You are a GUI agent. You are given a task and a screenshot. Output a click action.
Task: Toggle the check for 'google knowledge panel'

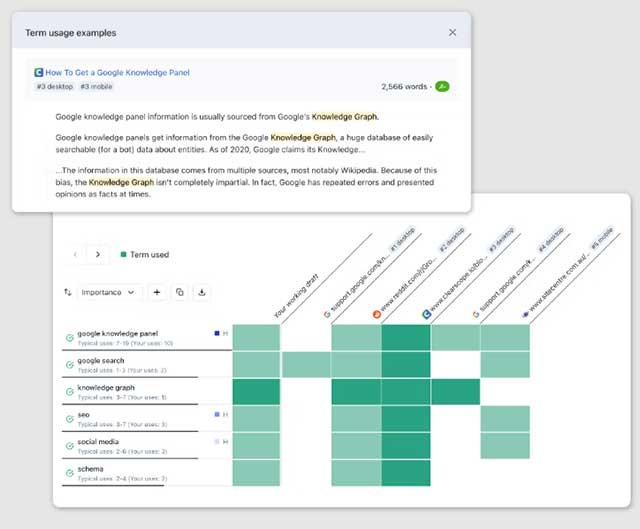coord(69,337)
